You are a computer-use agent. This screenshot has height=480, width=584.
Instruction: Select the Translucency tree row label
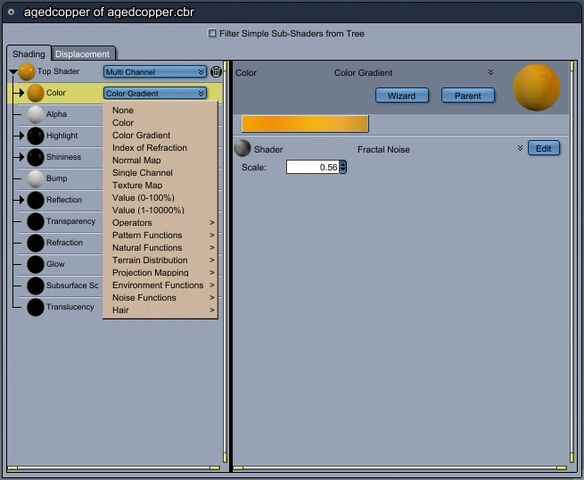[70, 307]
